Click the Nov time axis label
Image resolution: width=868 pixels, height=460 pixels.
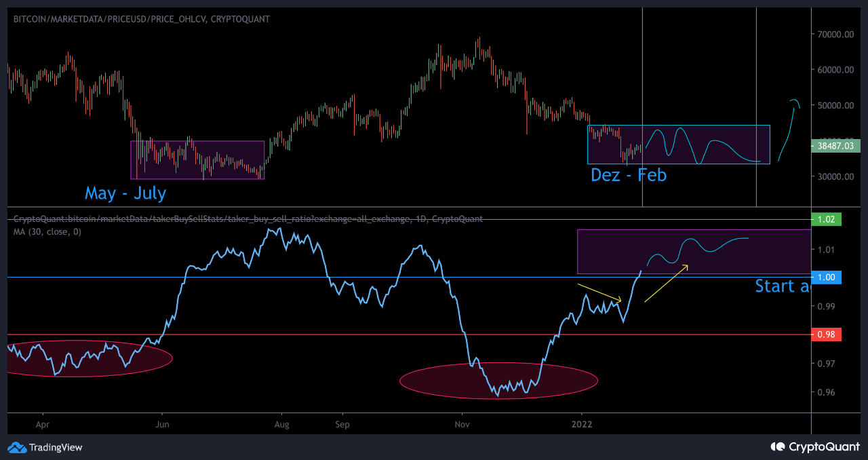[462, 424]
